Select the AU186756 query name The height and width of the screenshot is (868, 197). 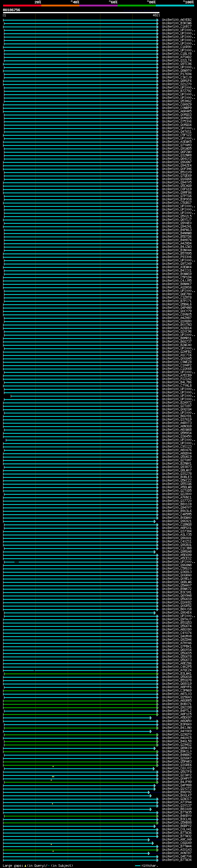coord(11,10)
